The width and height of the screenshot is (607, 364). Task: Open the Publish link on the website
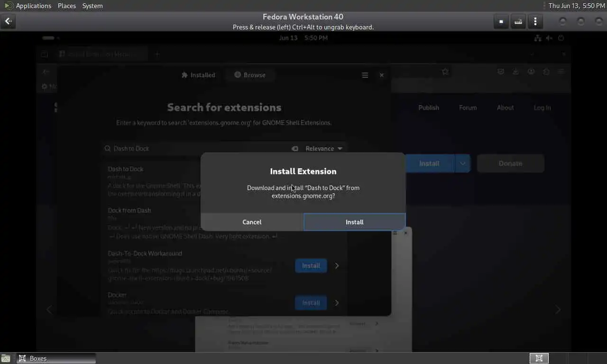pyautogui.click(x=429, y=108)
